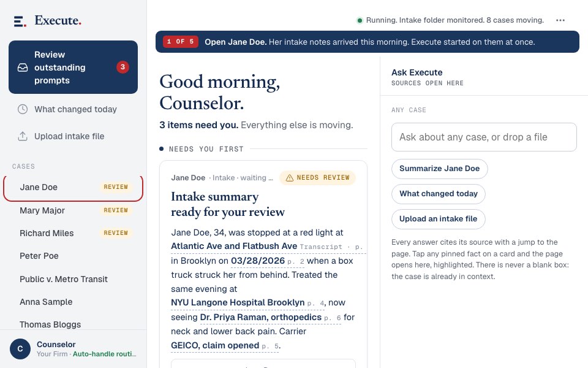
Task: Open the Richard Miles case
Action: coord(73,233)
